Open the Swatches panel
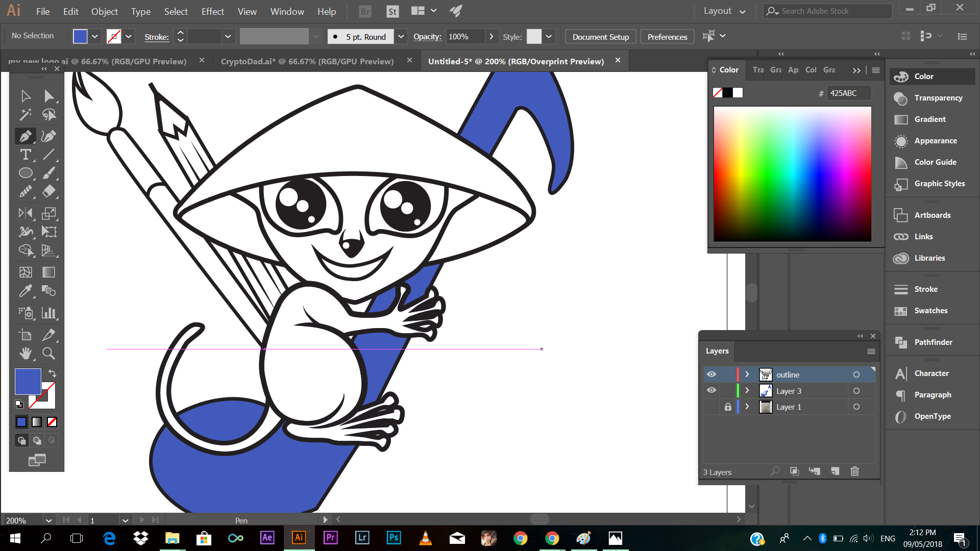980x551 pixels. pyautogui.click(x=930, y=310)
